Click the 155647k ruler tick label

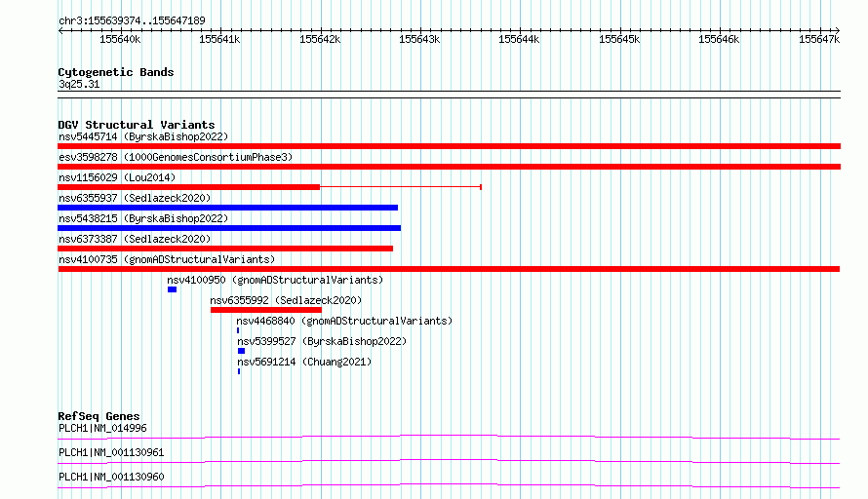pyautogui.click(x=819, y=39)
